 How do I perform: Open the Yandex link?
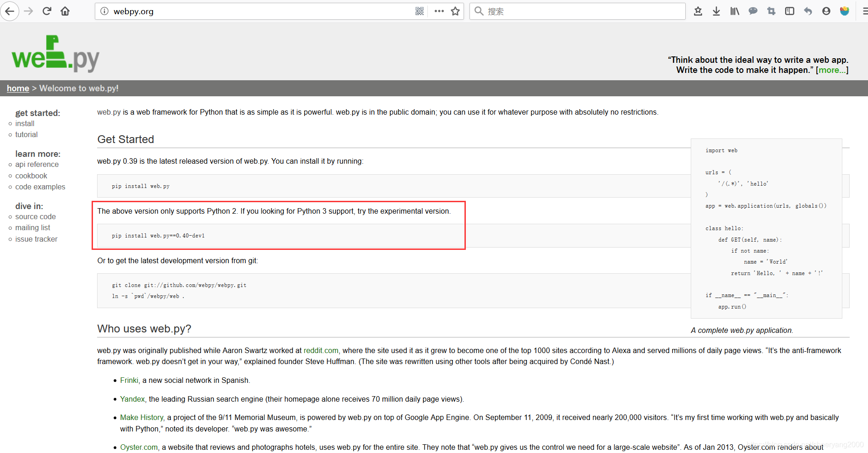[132, 399]
